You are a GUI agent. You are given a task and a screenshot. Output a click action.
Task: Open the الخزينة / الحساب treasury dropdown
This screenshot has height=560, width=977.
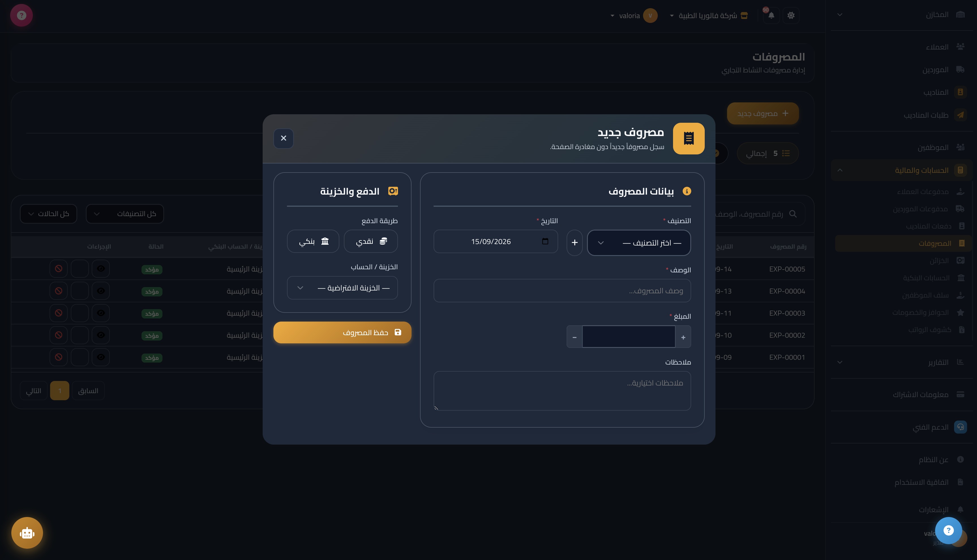[342, 288]
